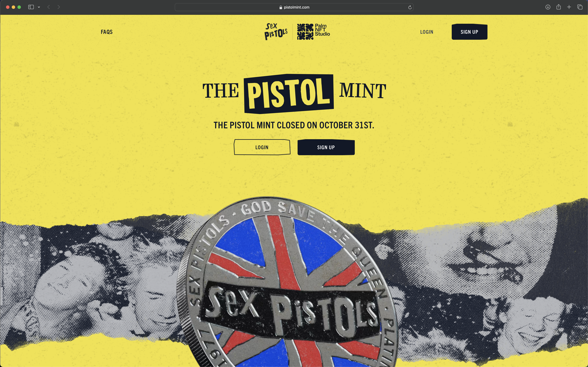Click the pistolmint.com address bar
Viewport: 588px width, 367px height.
pyautogui.click(x=294, y=7)
